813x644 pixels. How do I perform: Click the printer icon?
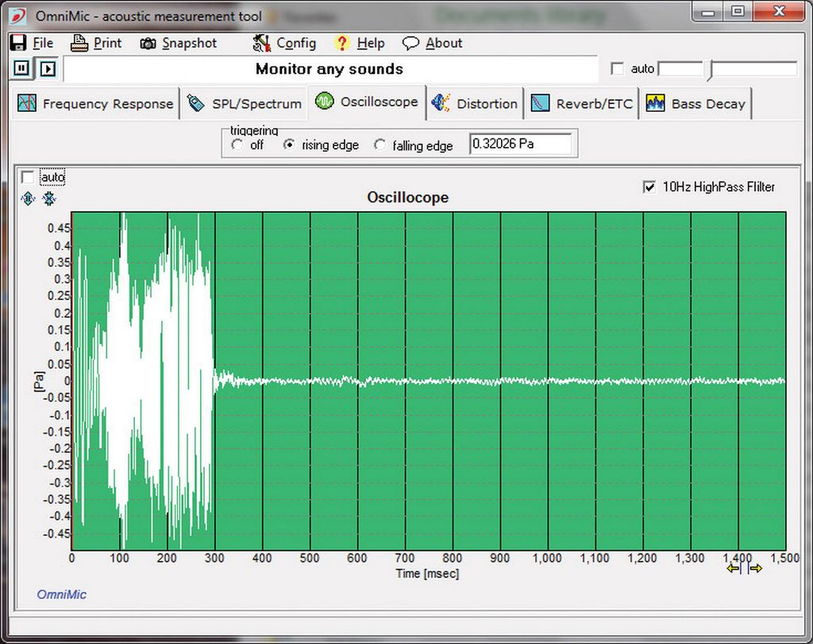pos(79,43)
